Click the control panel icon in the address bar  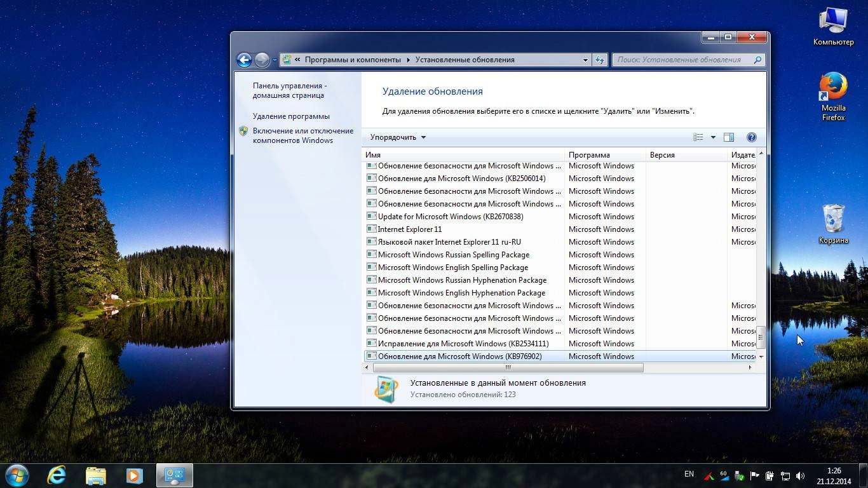pyautogui.click(x=287, y=60)
